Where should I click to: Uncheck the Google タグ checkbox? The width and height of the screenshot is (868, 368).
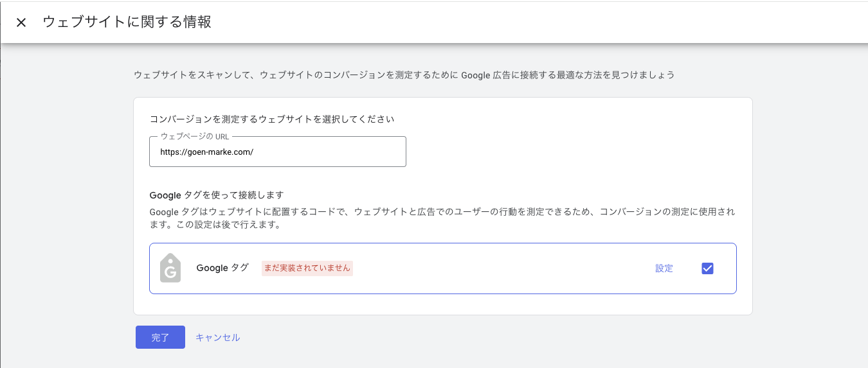click(707, 268)
